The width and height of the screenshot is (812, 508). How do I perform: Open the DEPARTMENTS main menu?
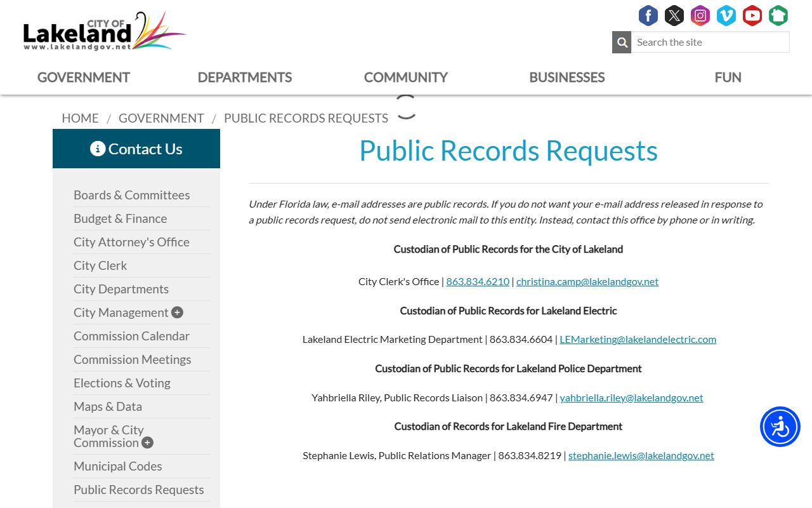pos(245,77)
